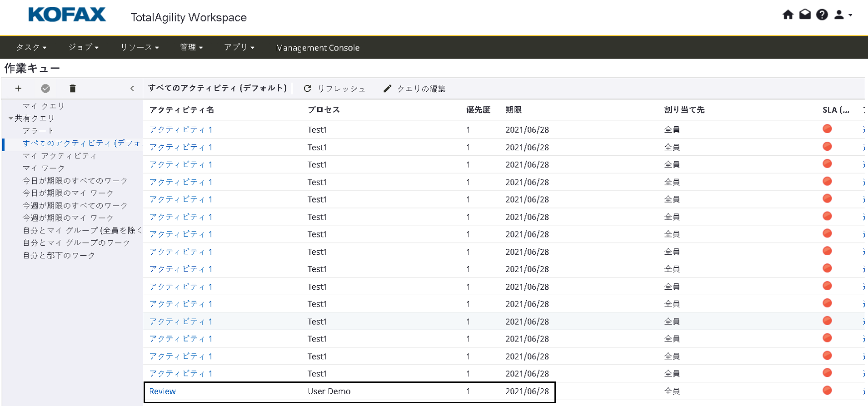The height and width of the screenshot is (406, 868).
Task: Open Management Console
Action: (318, 48)
